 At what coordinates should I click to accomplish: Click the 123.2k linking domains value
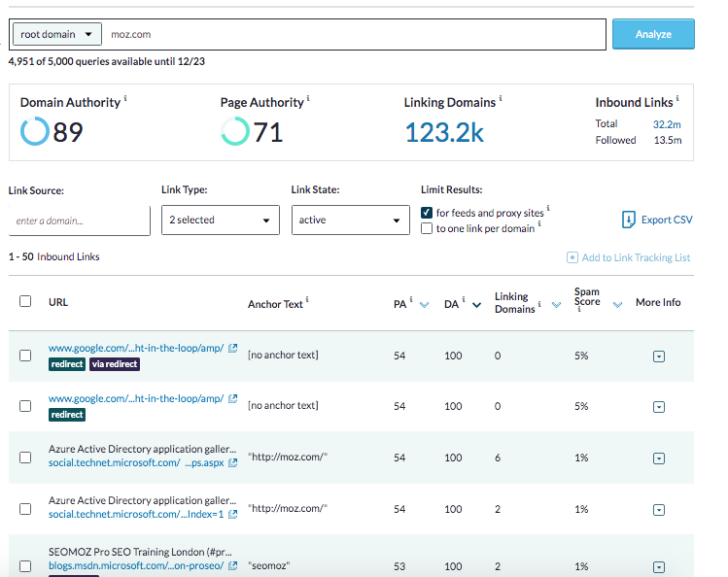[x=444, y=133]
